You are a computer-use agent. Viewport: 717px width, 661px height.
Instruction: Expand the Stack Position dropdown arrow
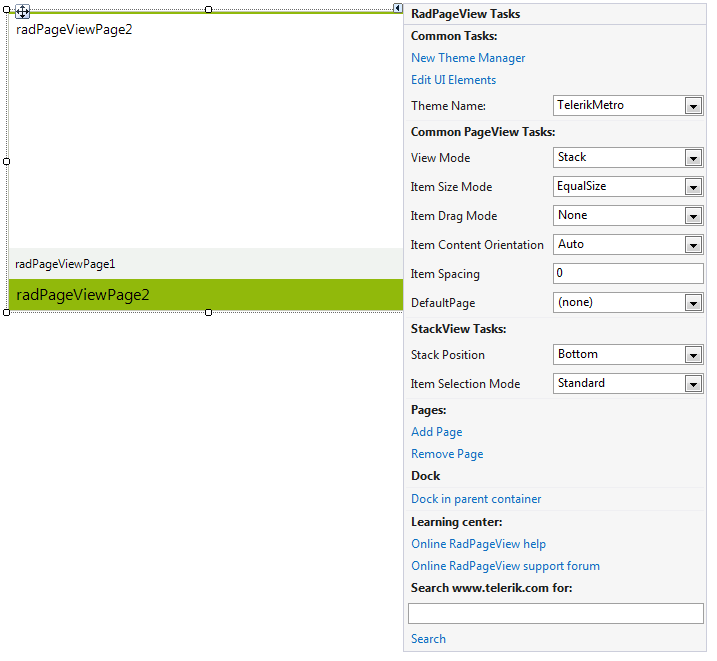click(693, 355)
